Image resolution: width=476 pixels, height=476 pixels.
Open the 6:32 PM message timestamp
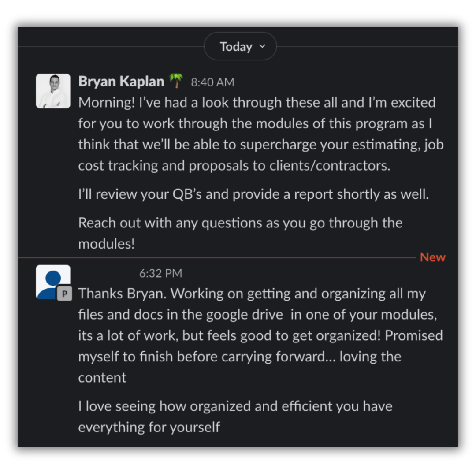point(160,274)
